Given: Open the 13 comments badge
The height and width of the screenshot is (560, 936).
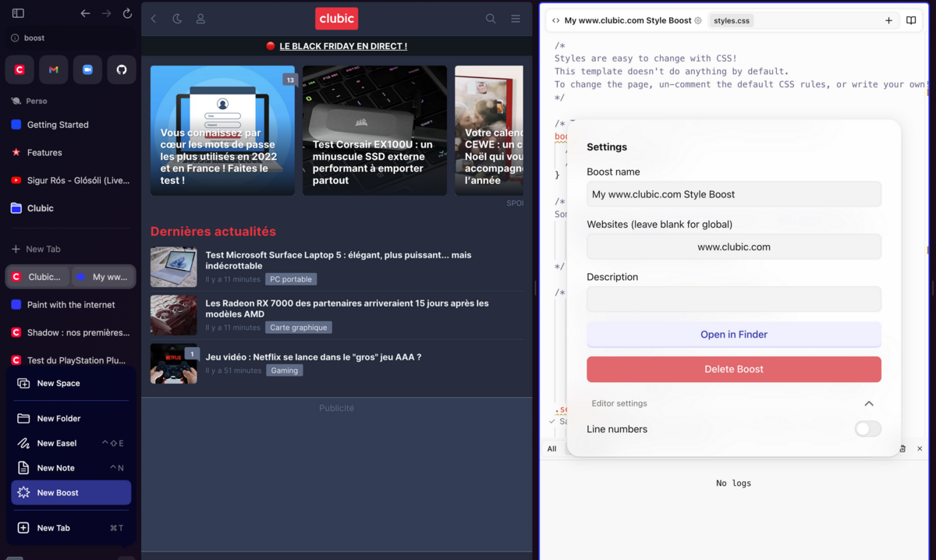Looking at the screenshot, I should click(x=289, y=80).
